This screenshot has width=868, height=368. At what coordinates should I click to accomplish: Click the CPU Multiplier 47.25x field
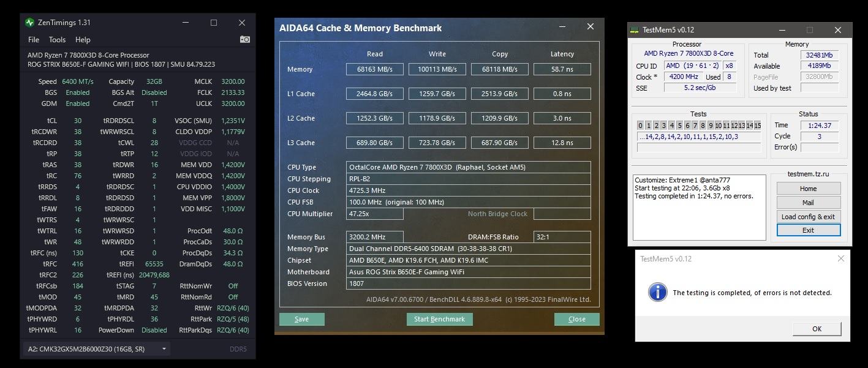pos(374,214)
